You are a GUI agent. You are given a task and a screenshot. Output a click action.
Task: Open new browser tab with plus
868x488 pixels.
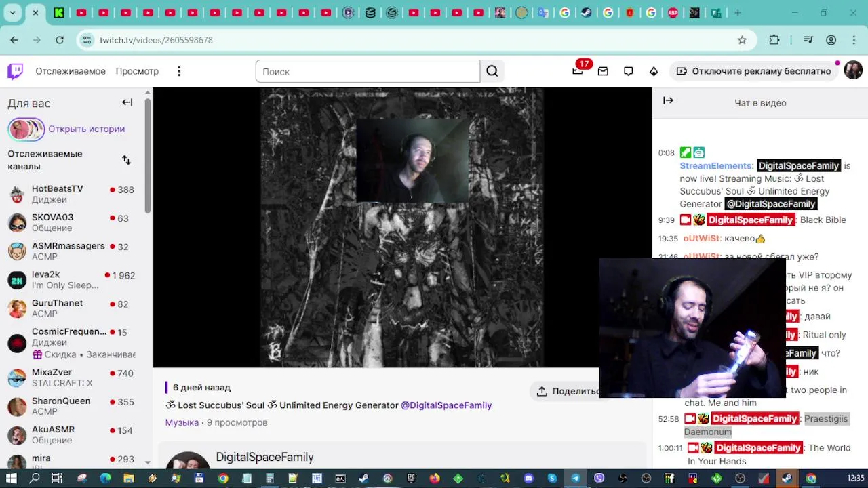pyautogui.click(x=737, y=12)
